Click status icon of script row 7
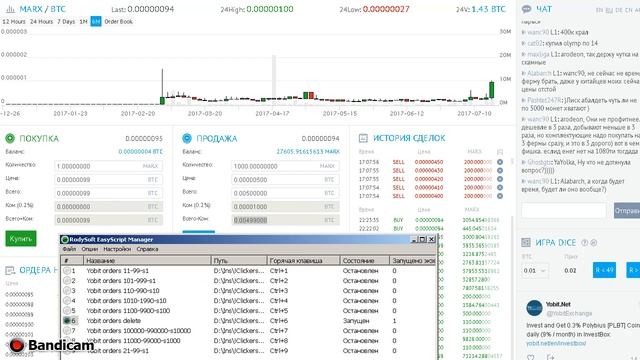 [67, 331]
